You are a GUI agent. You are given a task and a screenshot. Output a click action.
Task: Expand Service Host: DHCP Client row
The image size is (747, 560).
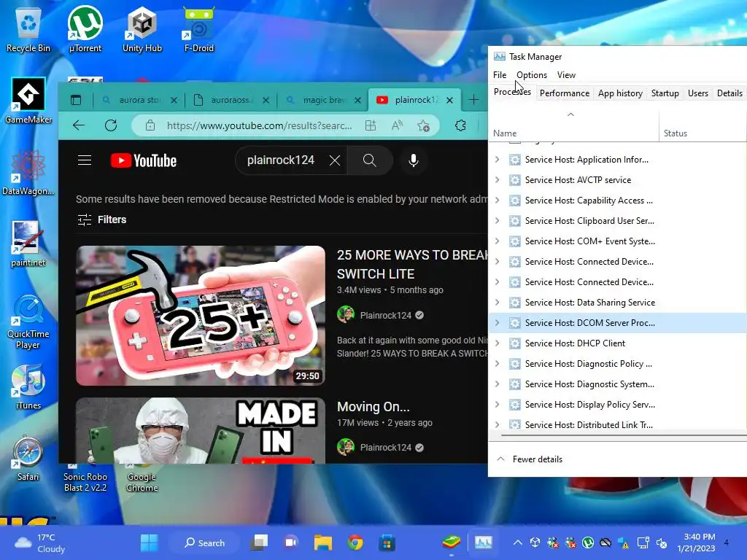(x=497, y=343)
